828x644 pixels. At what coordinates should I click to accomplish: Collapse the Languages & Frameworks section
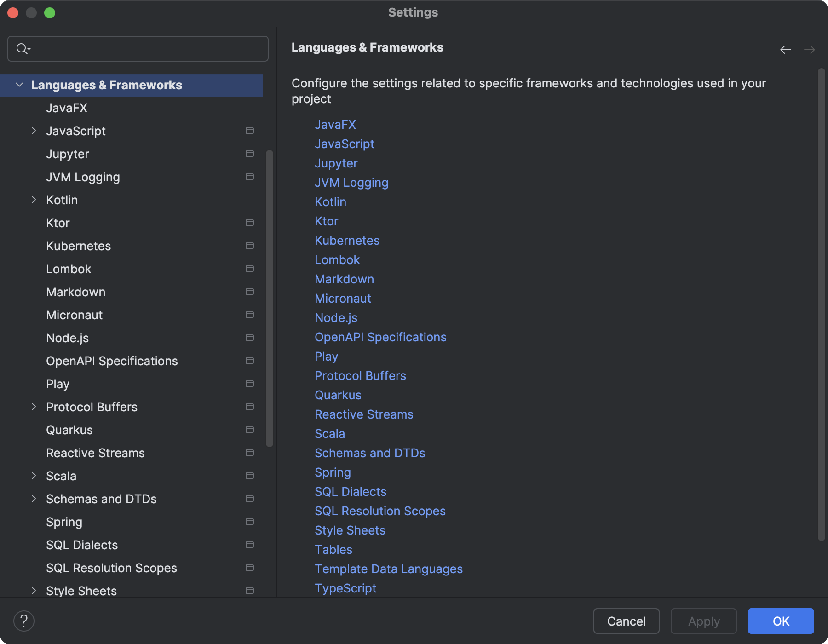click(x=19, y=85)
